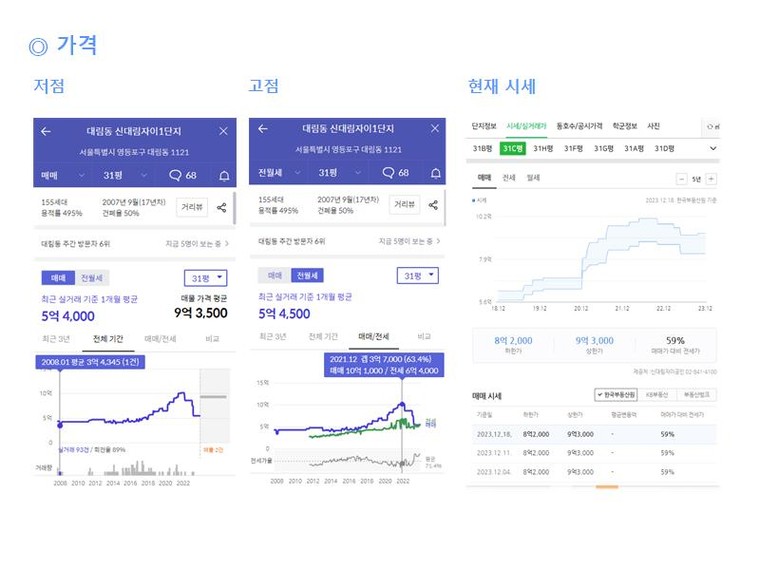Select the 31H평 area type

(x=543, y=148)
